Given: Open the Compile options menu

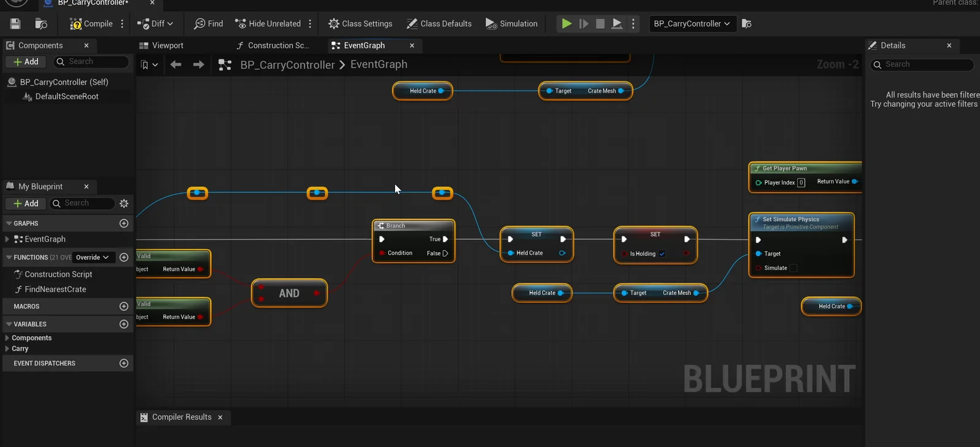Looking at the screenshot, I should [x=123, y=24].
